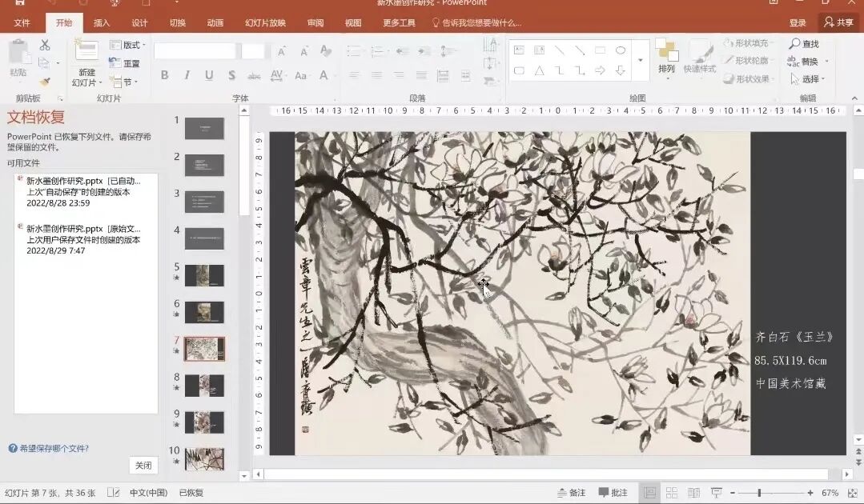Toggle Bold formatting
The image size is (864, 504).
tap(164, 75)
